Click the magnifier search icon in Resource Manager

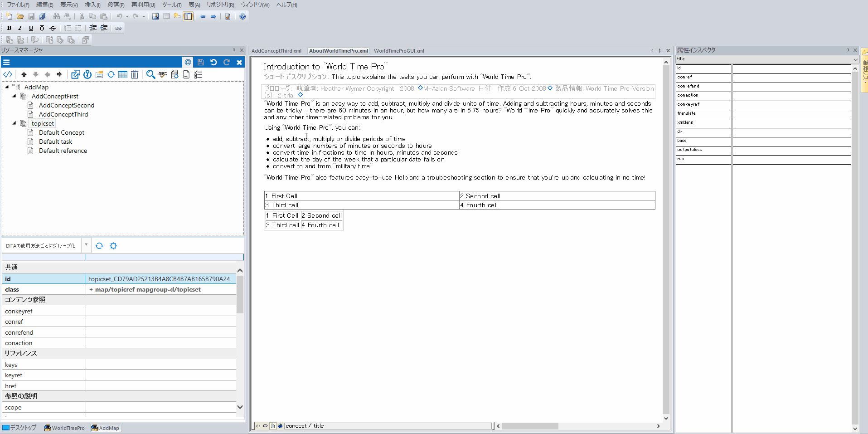click(150, 74)
